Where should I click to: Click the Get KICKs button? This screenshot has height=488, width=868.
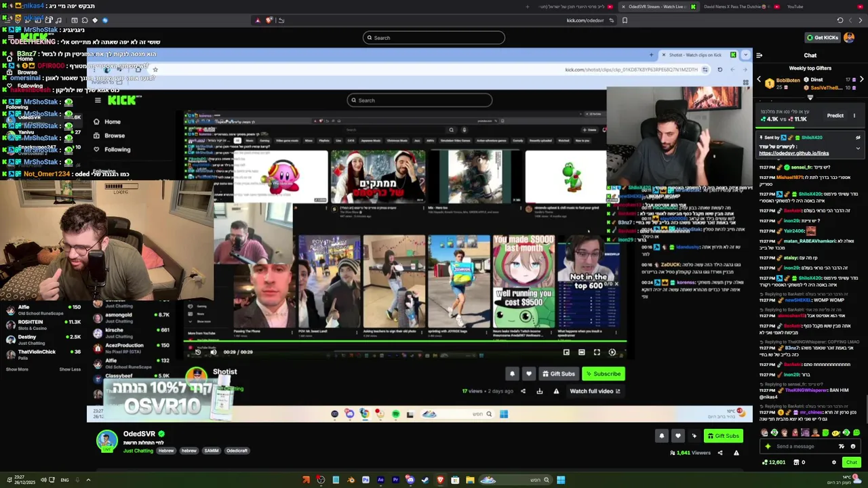pos(823,37)
